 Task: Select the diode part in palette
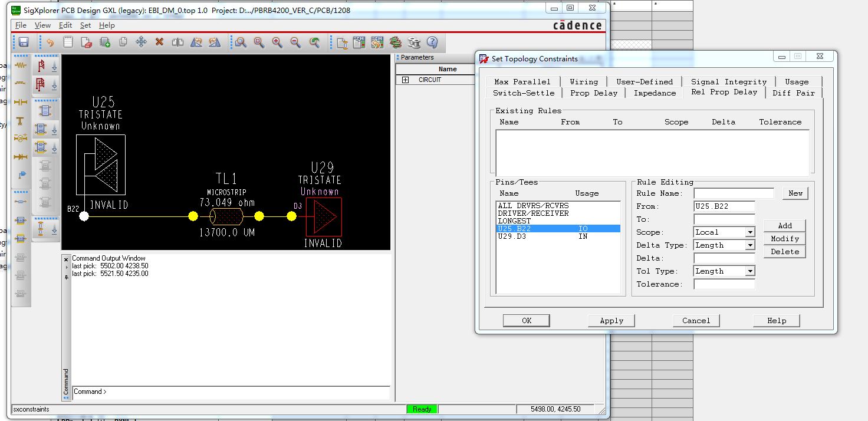tap(21, 157)
